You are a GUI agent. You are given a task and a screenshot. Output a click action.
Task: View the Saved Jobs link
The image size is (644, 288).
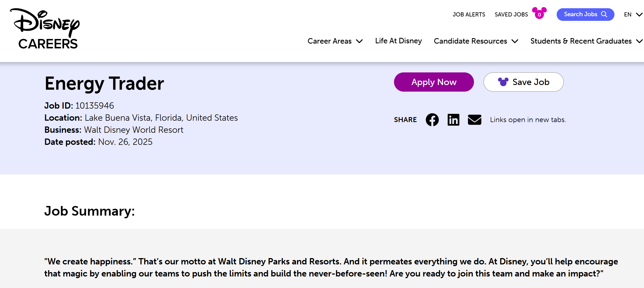511,15
